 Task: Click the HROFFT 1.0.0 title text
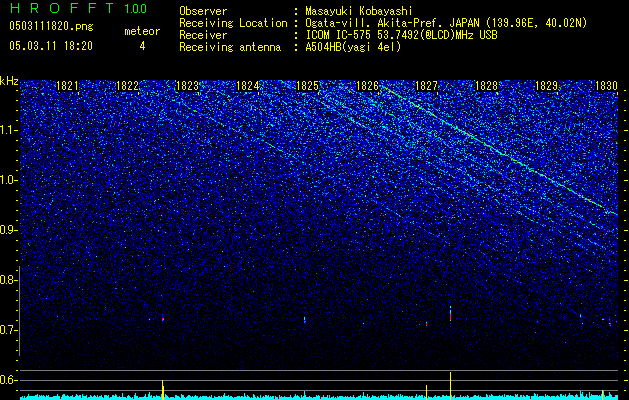(78, 8)
